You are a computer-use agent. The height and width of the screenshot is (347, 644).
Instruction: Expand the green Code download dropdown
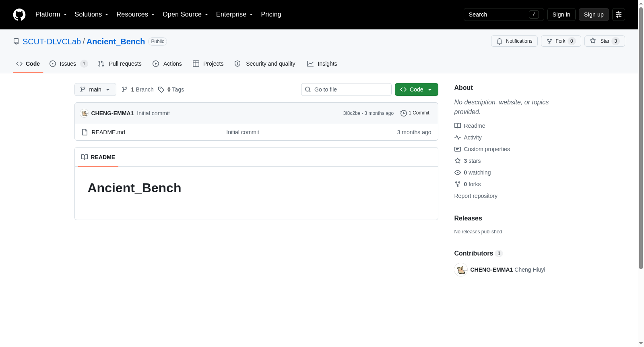pyautogui.click(x=417, y=89)
